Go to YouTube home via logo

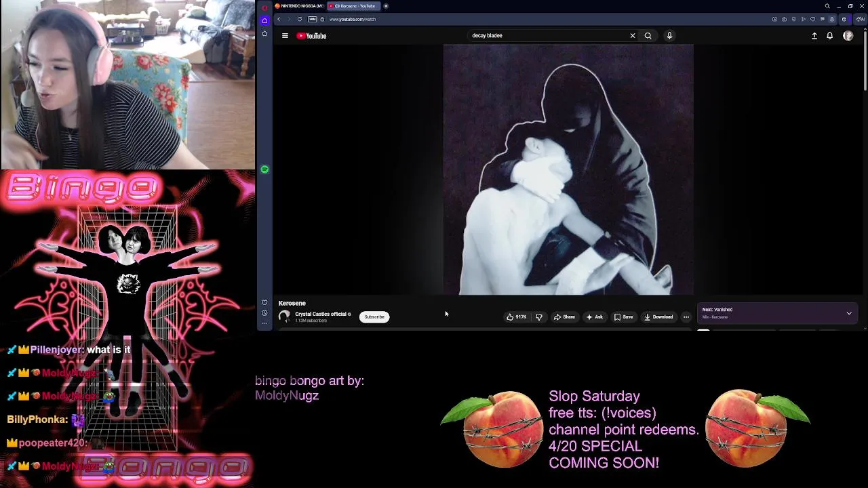(x=311, y=36)
